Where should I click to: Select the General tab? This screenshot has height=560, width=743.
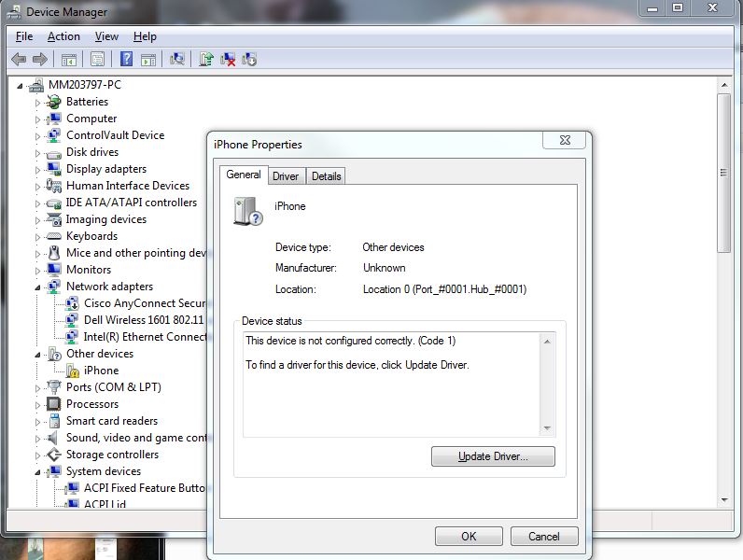pos(244,175)
